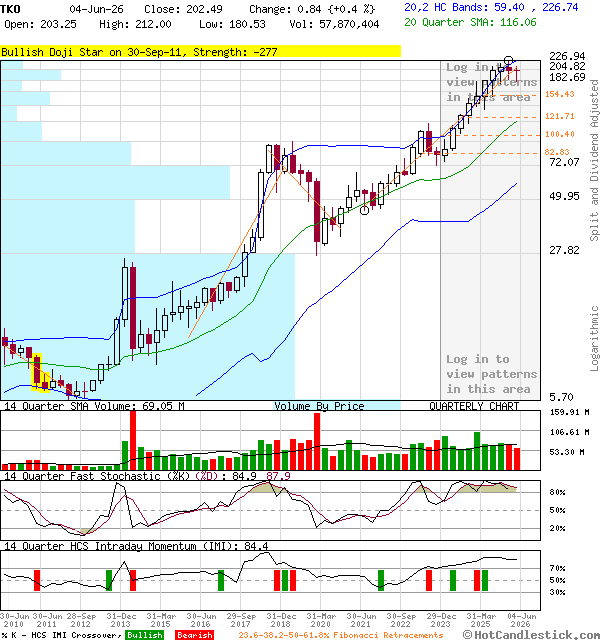Open the HotCandlestick.com copyright link
This screenshot has height=640, width=600.
(x=531, y=635)
